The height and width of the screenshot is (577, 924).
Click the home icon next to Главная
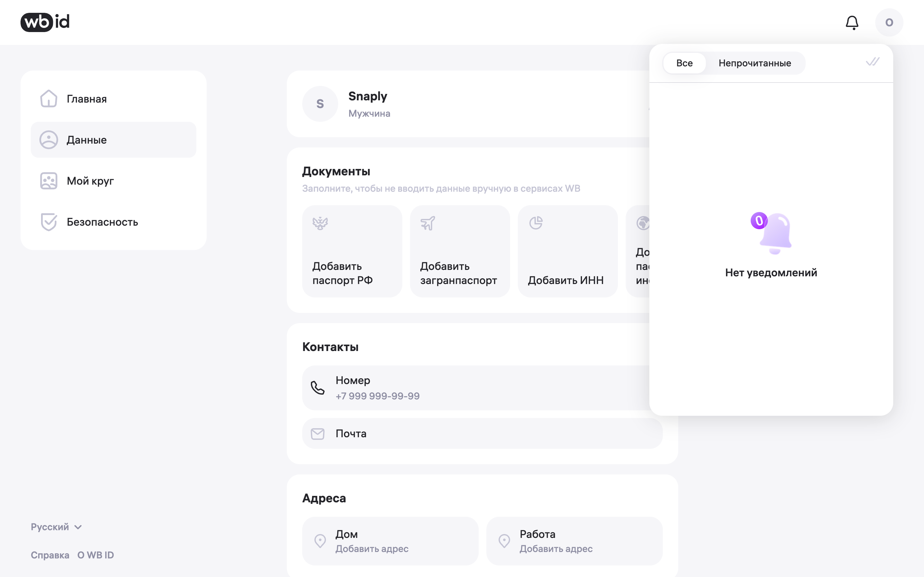(48, 99)
